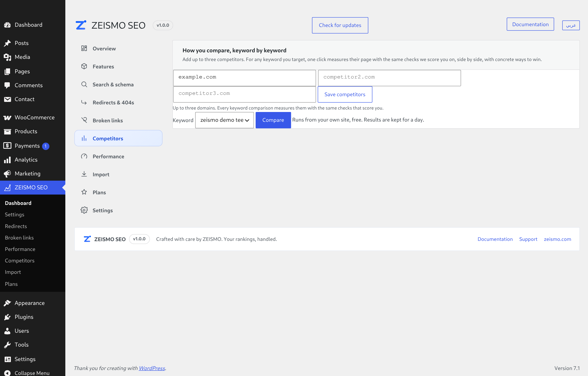Click the v1.0.0 version badge in the header
This screenshot has width=588, height=376.
click(x=163, y=25)
